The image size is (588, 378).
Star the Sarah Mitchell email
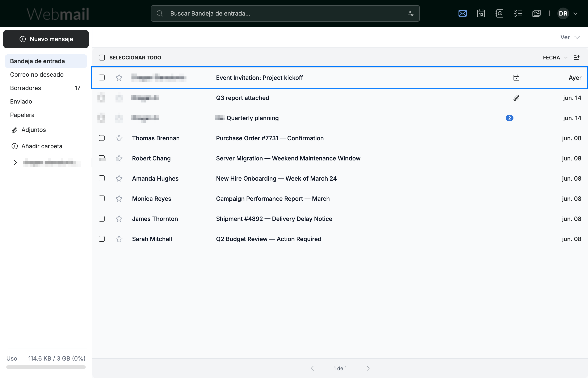119,239
